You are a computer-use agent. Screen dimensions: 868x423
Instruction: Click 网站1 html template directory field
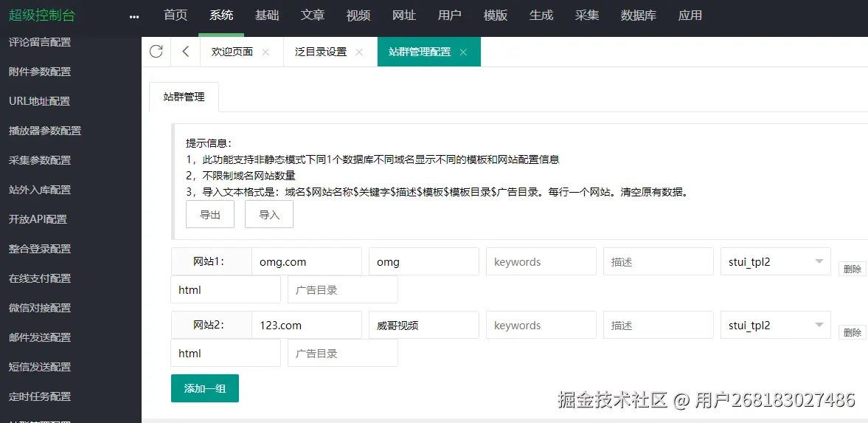226,290
